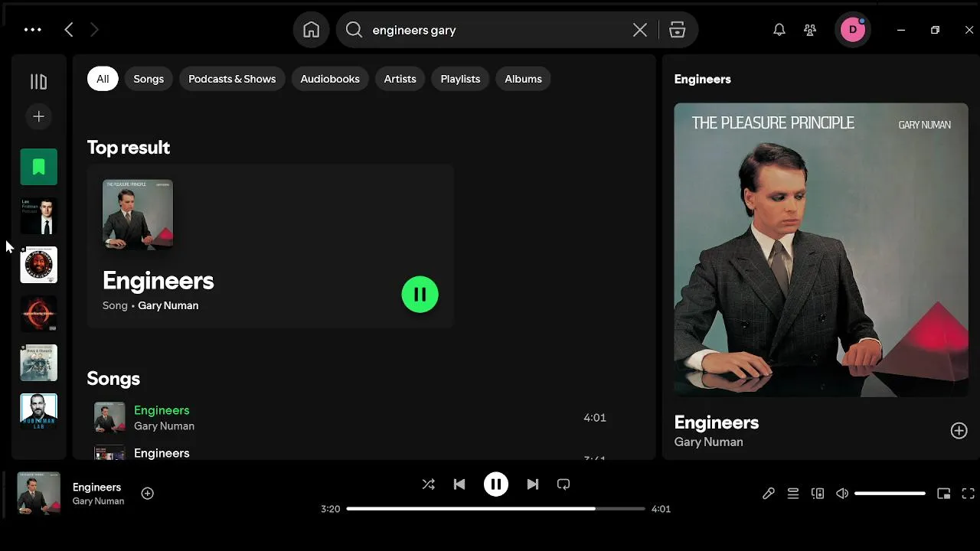The width and height of the screenshot is (980, 551).
Task: Select the Artists filter chip
Action: 400,79
